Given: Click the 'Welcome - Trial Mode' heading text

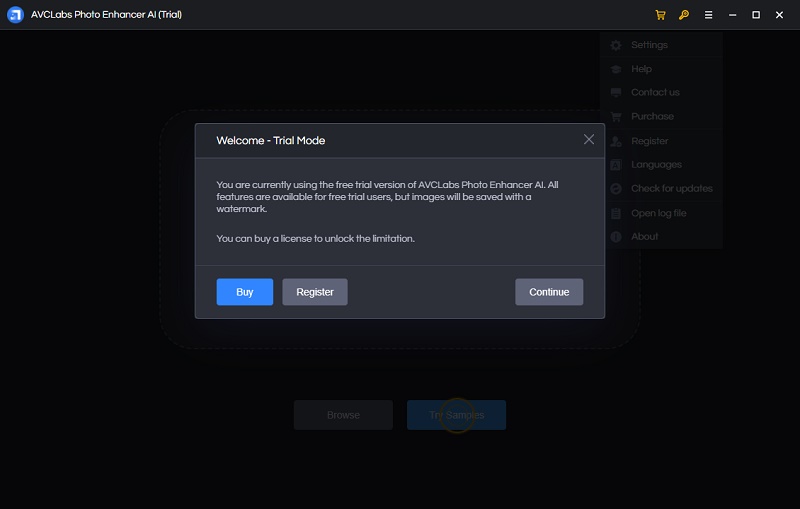Looking at the screenshot, I should coord(270,140).
